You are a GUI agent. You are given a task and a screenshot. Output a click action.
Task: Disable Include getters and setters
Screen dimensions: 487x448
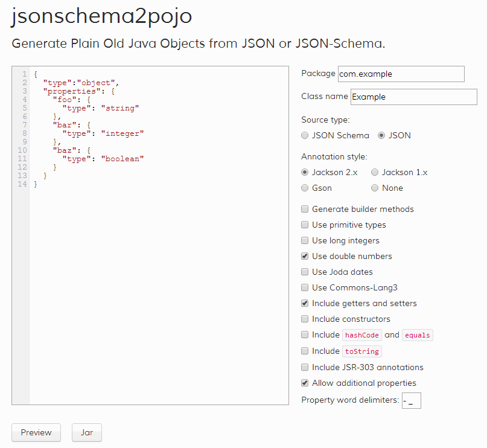[x=305, y=304]
